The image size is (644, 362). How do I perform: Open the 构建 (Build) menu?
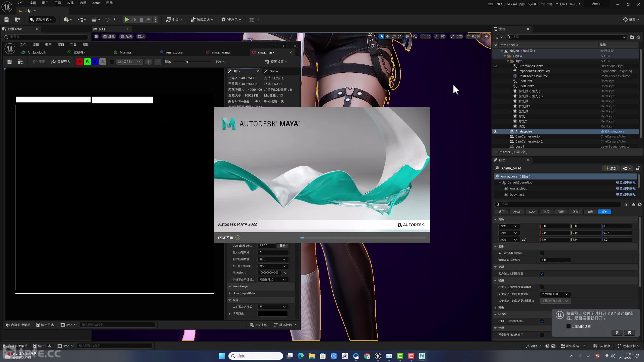(x=70, y=3)
